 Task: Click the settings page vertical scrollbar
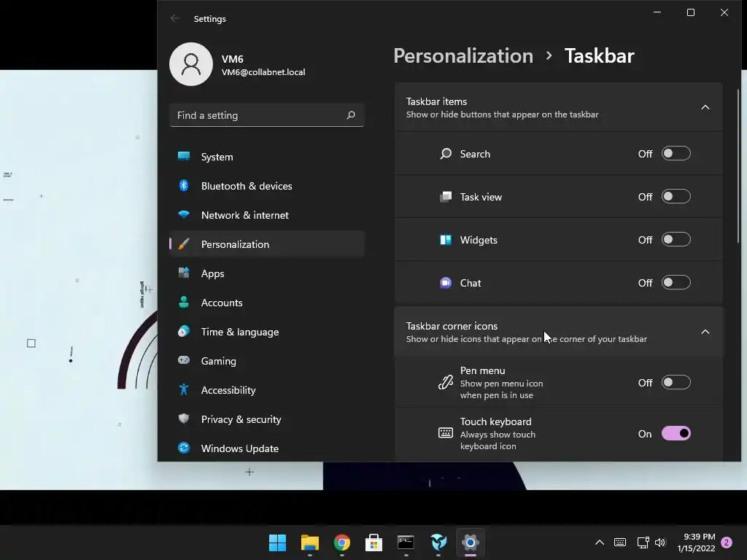pos(738,166)
